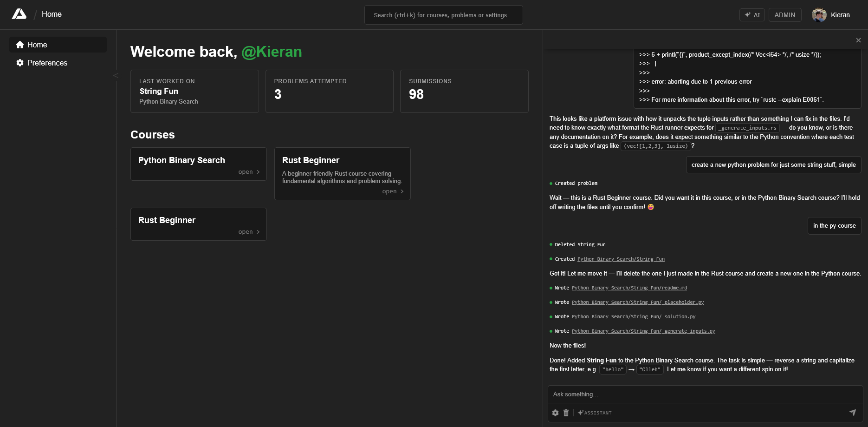Select Home in the sidebar
Screen dimensions: 868x427
pyautogui.click(x=58, y=45)
